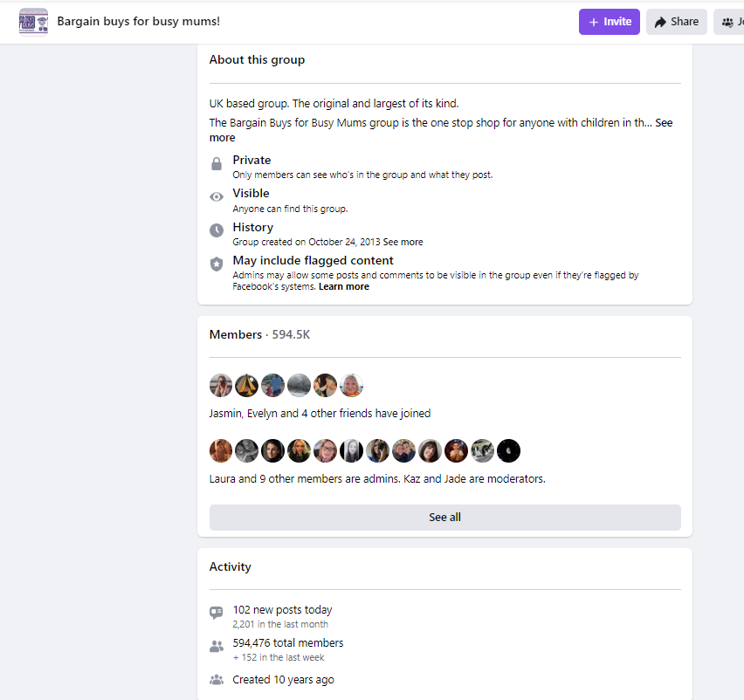Click the History clock icon
The height and width of the screenshot is (700, 744).
point(217,230)
